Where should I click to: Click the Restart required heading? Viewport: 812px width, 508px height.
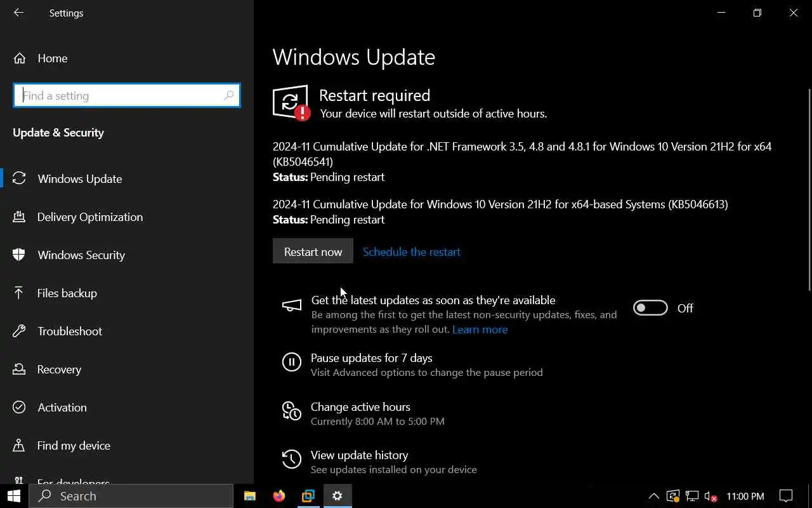[x=374, y=95]
